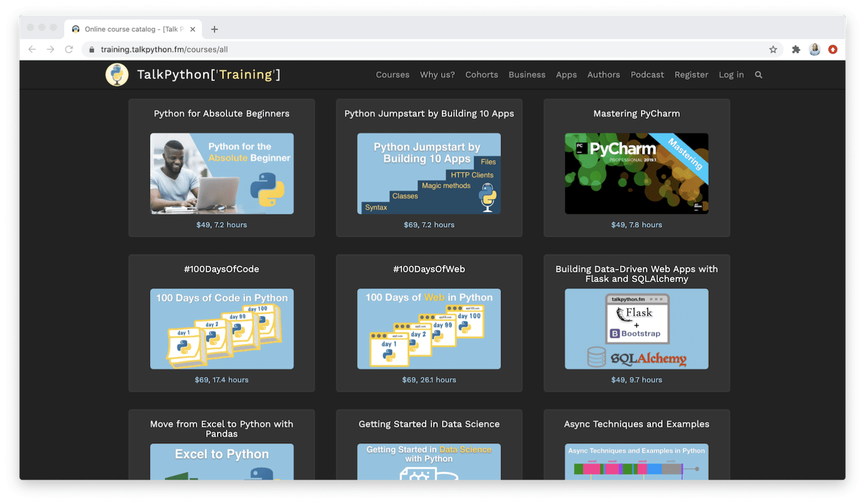
Task: Open the Courses menu item
Action: [393, 74]
